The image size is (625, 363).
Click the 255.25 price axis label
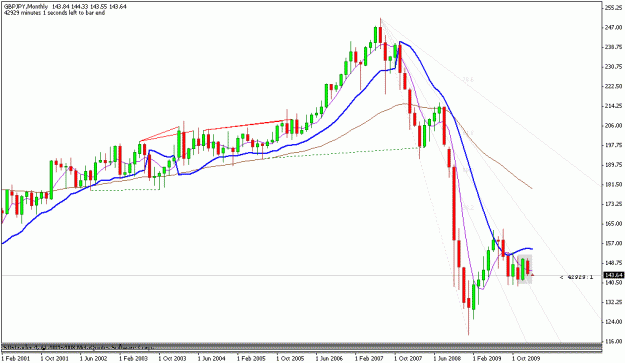coord(614,8)
